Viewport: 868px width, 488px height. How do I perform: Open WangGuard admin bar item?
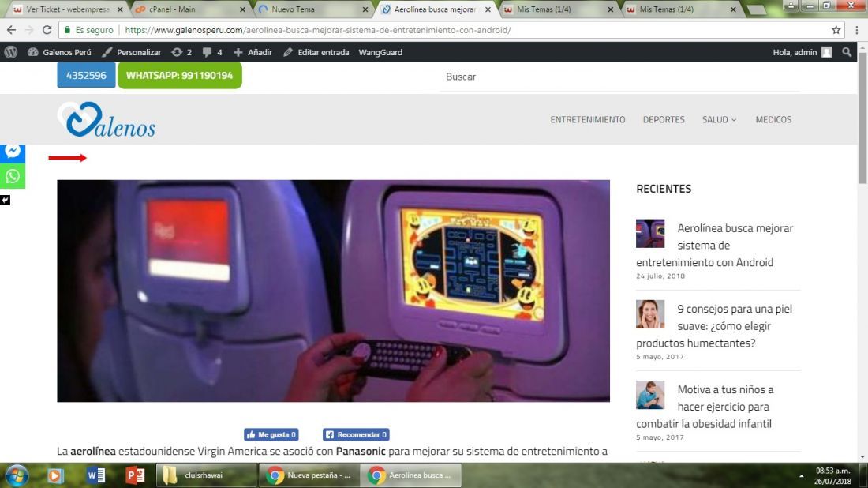coord(380,52)
